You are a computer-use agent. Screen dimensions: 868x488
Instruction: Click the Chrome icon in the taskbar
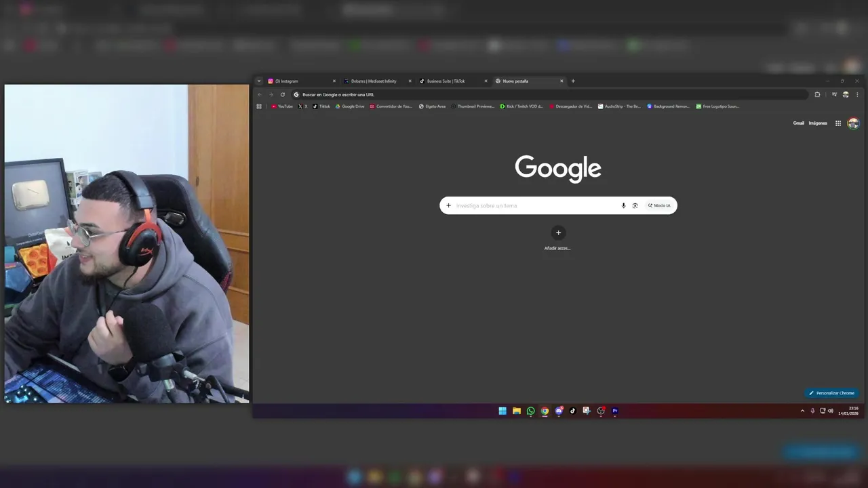545,411
